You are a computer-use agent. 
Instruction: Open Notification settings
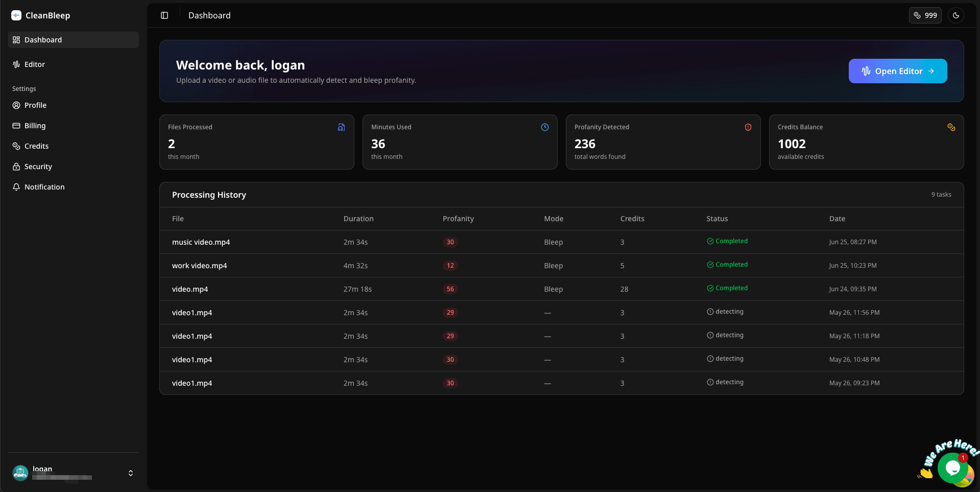click(74, 187)
